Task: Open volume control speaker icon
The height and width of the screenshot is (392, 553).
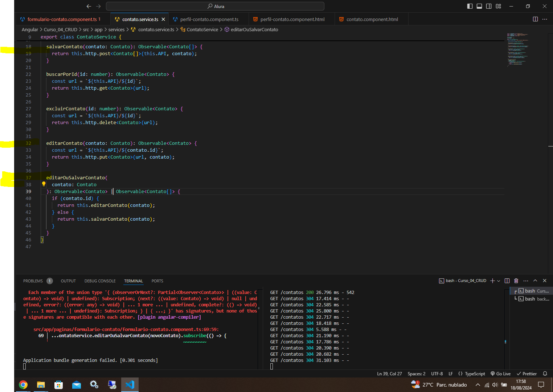Action: tap(495, 385)
